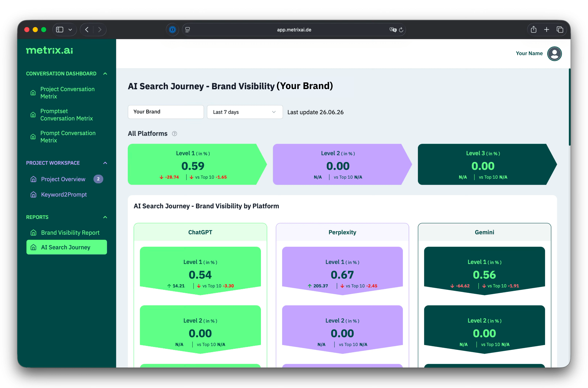Screen dimensions: 588x388
Task: Open the Safari sidebar dropdown chevron
Action: point(70,30)
